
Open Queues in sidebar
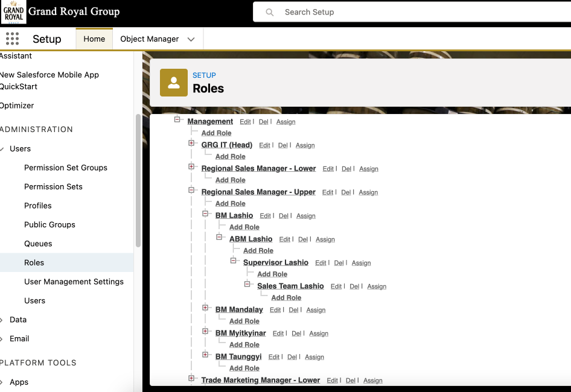38,244
